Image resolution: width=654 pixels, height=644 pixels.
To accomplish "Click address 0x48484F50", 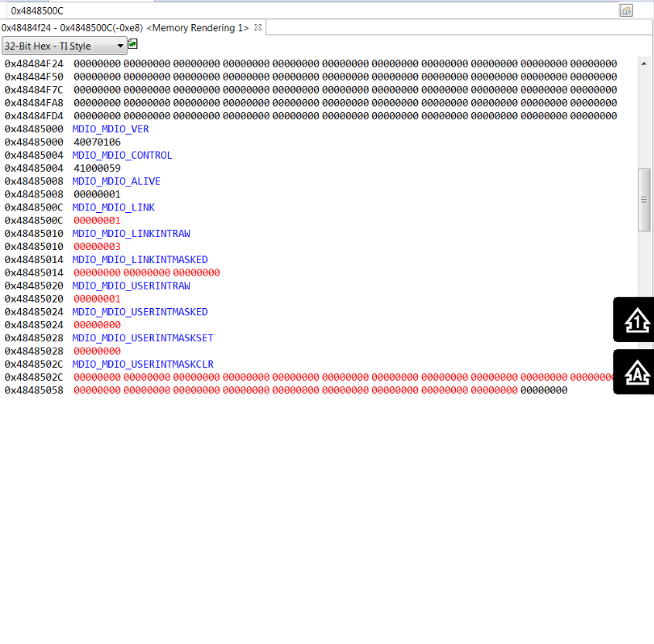I will point(34,77).
